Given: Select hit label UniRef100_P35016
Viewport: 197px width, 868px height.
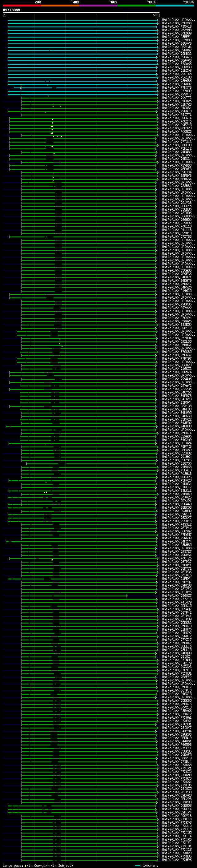Looking at the screenshot, I should click(177, 26).
